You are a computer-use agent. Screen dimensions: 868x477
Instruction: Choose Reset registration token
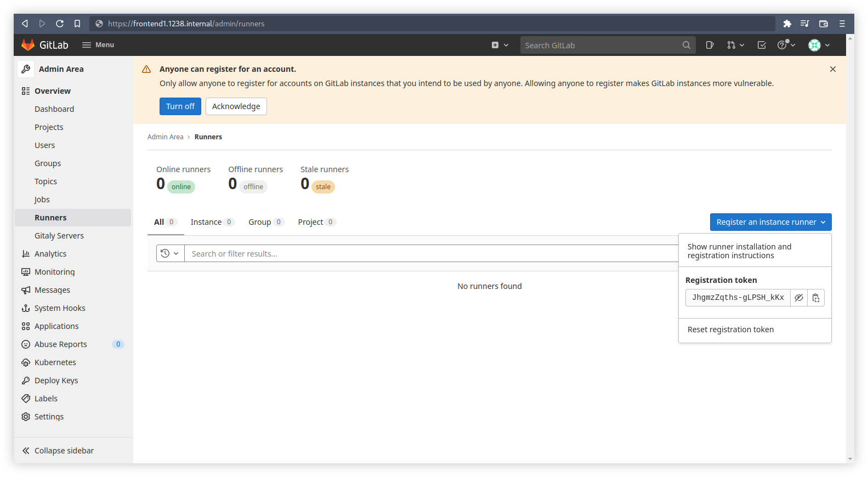tap(730, 330)
